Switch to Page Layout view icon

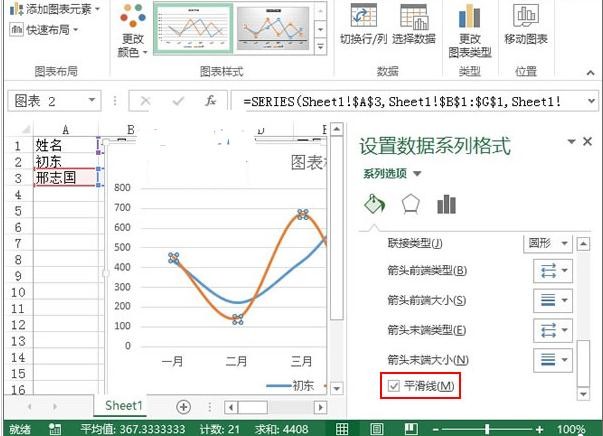click(377, 429)
